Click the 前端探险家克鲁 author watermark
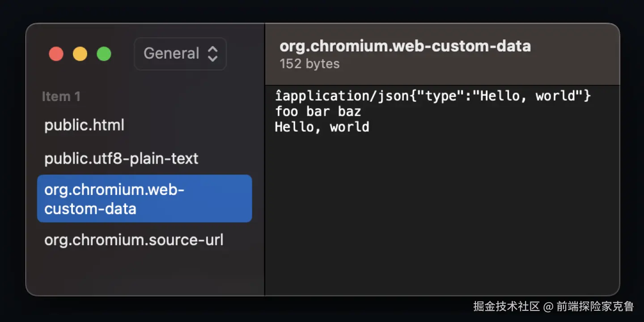This screenshot has width=644, height=322. [x=595, y=306]
